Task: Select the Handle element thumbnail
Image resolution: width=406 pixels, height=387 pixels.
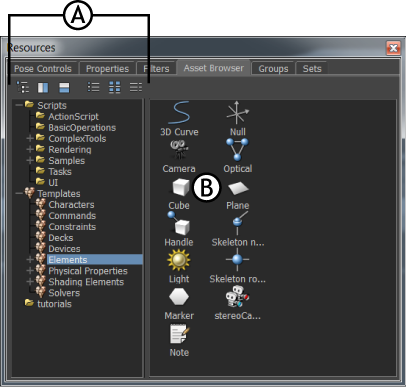Action: [x=179, y=223]
